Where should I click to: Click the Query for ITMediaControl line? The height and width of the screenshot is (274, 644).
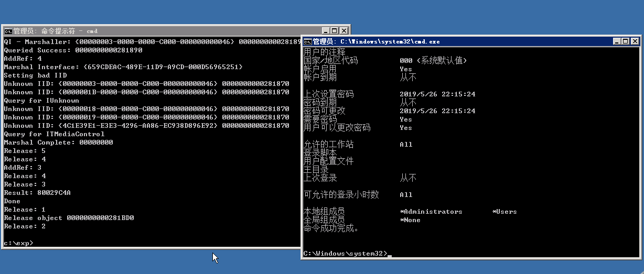coord(54,134)
